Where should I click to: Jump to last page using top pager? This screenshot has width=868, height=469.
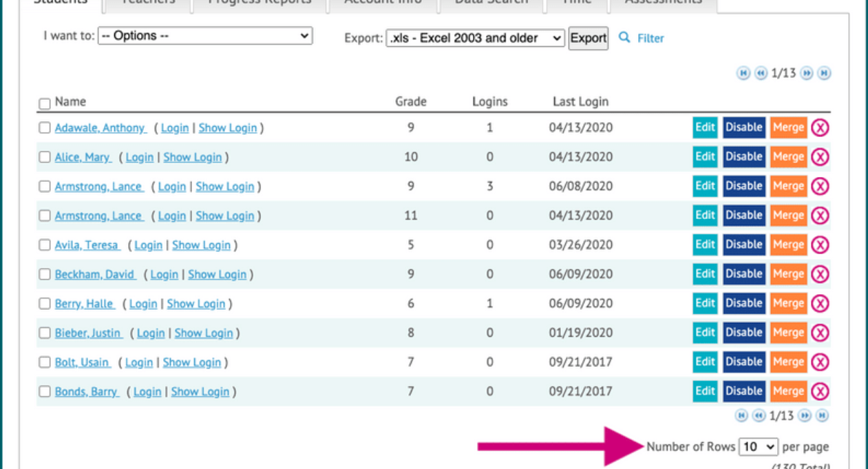[x=824, y=73]
